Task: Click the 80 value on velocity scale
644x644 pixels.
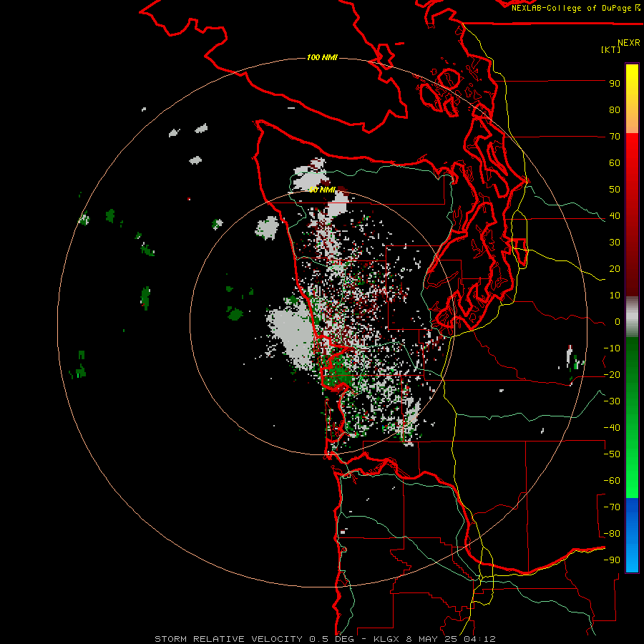Action: click(615, 110)
